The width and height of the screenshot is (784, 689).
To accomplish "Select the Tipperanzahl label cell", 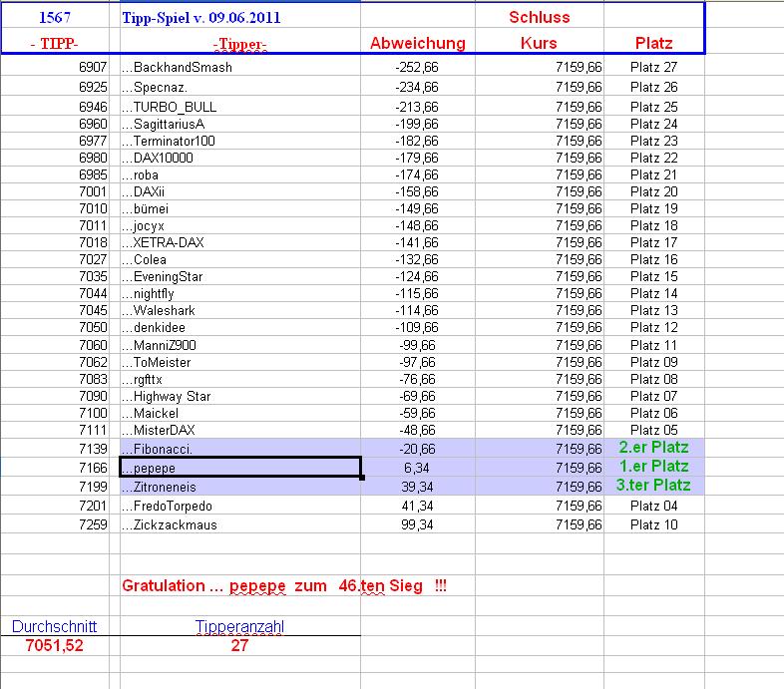I will [x=240, y=626].
